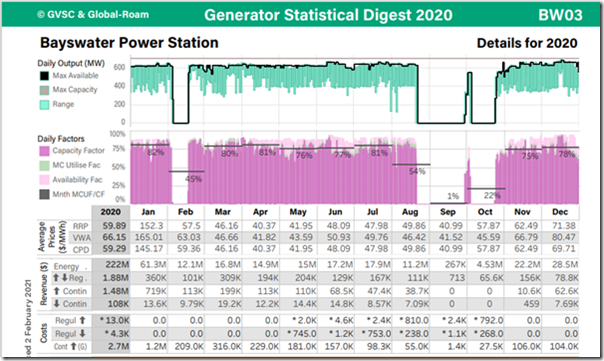This screenshot has width=604, height=361.
Task: Click the down arrow next to Regul cost
Action: coord(82,333)
